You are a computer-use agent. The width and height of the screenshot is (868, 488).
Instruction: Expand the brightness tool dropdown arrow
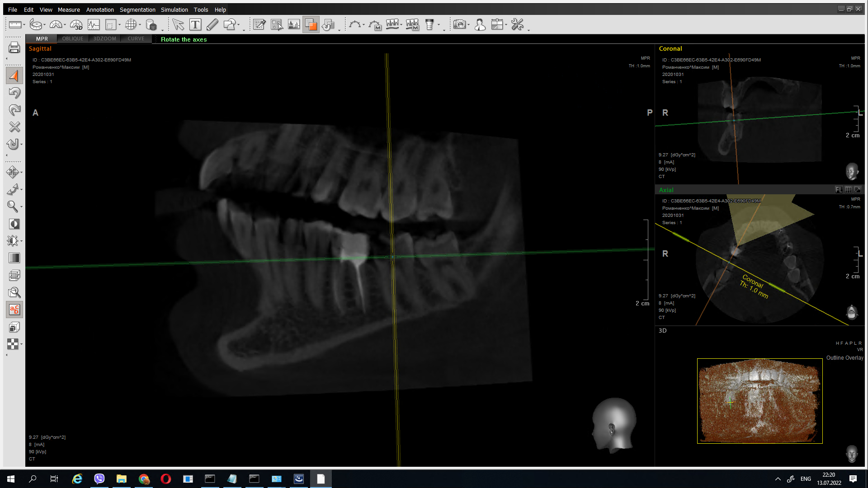[x=21, y=241]
